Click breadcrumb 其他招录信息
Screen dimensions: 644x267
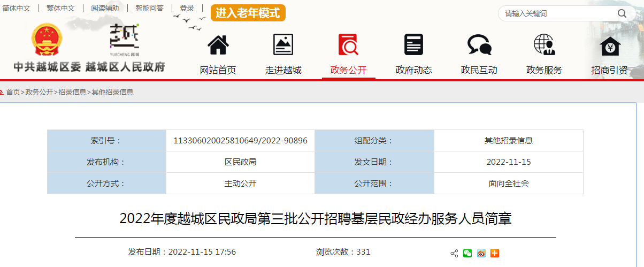pos(112,92)
